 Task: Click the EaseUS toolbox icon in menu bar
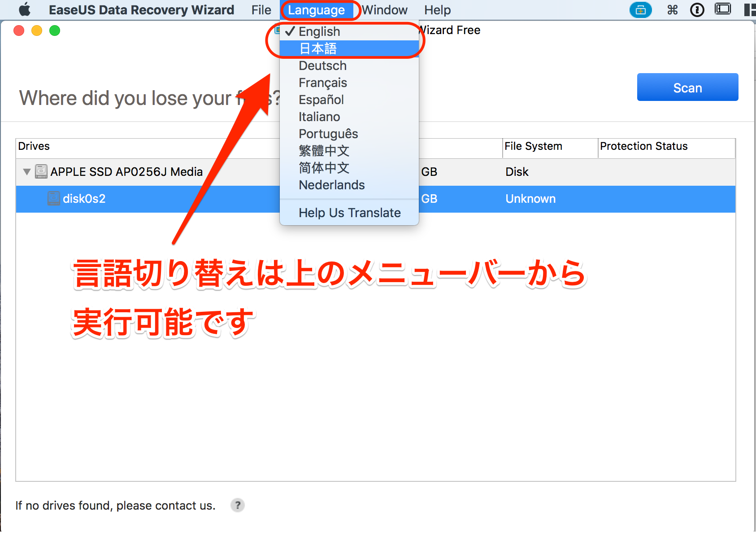640,10
